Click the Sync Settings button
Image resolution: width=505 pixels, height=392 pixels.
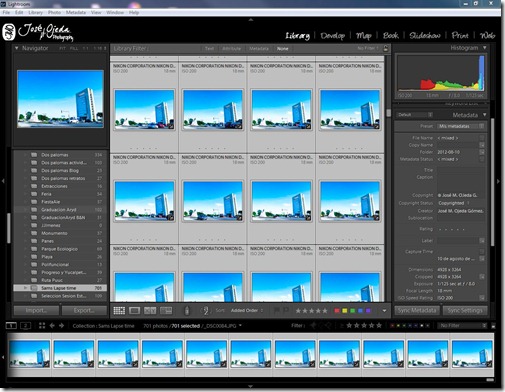tap(465, 310)
